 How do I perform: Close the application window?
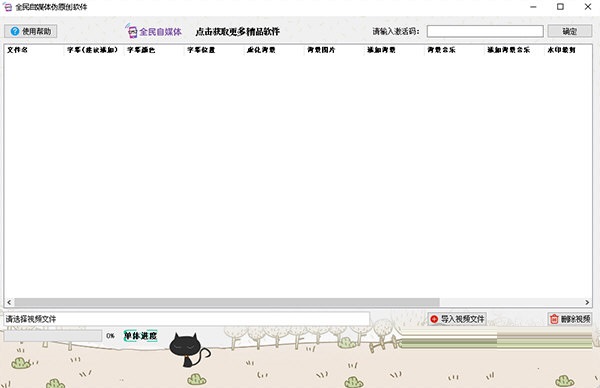[x=588, y=7]
